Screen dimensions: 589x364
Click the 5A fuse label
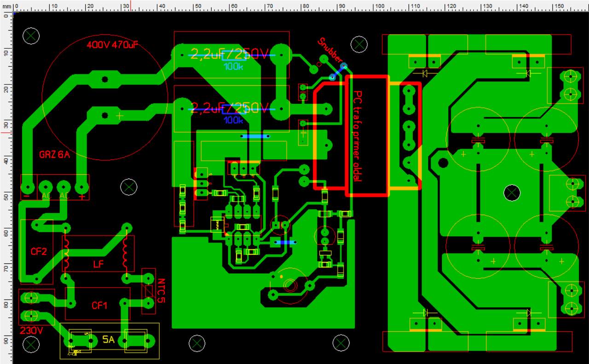(x=109, y=340)
